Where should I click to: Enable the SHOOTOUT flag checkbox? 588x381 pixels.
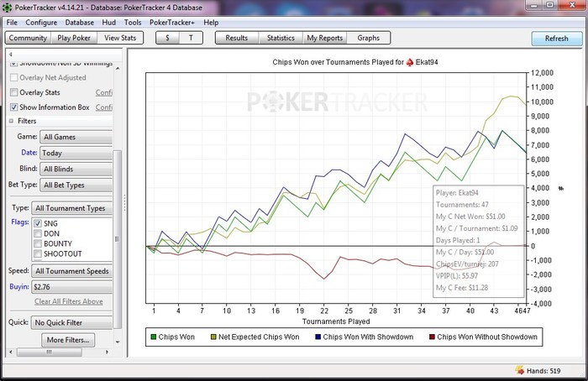[38, 254]
